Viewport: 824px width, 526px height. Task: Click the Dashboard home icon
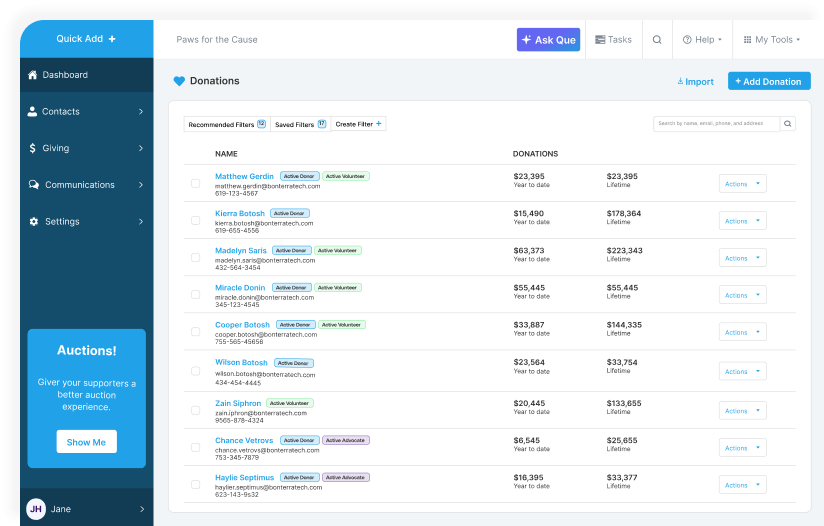[x=33, y=75]
